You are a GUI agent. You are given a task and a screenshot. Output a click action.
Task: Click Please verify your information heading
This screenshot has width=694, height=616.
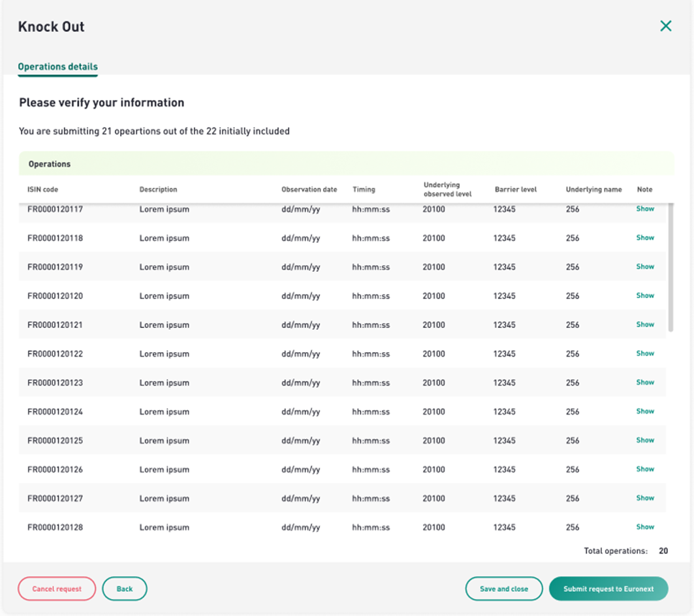tap(101, 103)
